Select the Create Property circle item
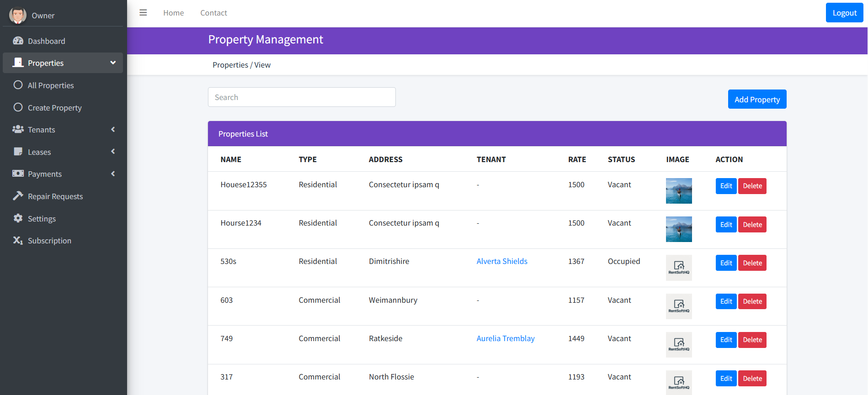The image size is (868, 395). (18, 107)
